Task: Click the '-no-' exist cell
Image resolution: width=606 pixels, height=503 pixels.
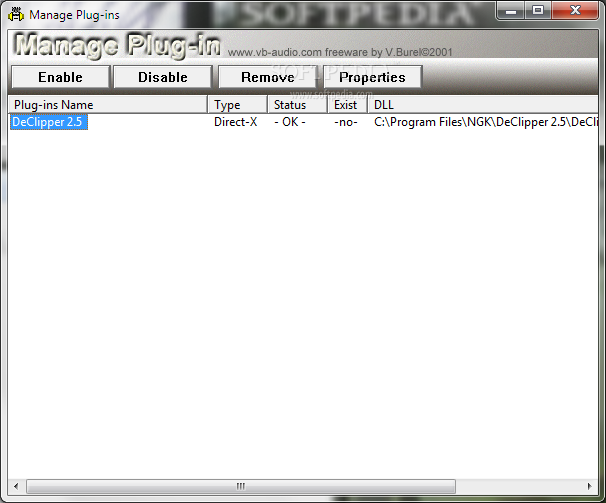Action: (x=346, y=122)
